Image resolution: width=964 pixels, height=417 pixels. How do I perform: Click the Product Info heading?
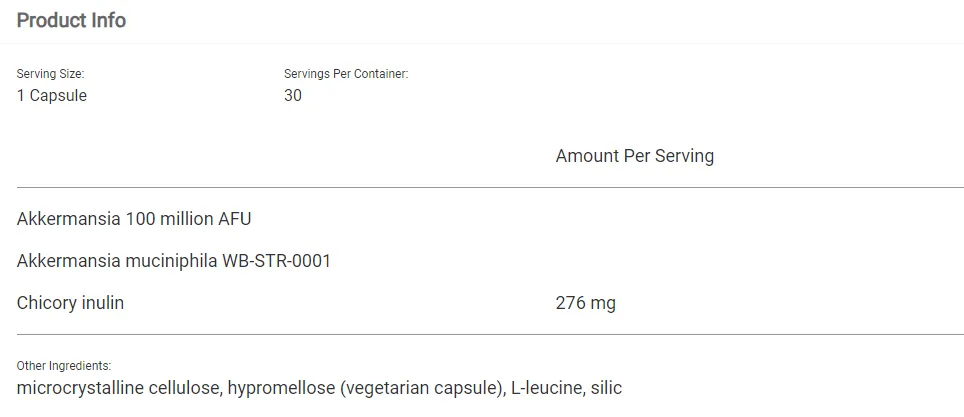tap(71, 20)
